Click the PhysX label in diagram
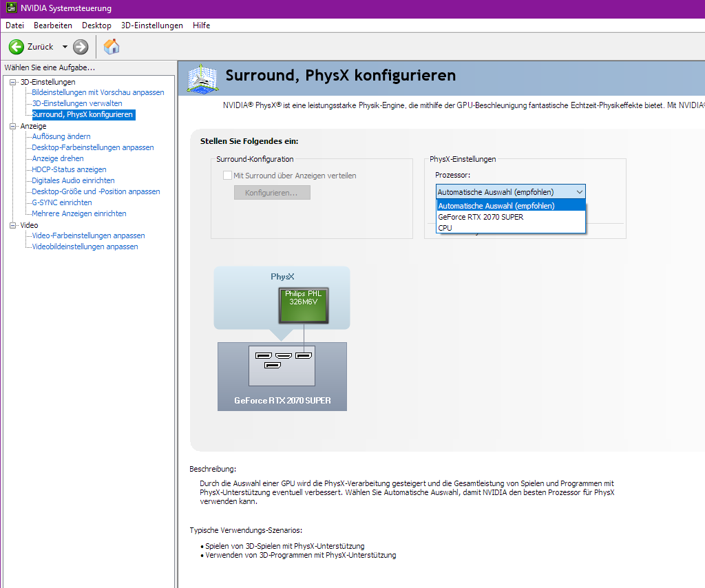 [282, 277]
